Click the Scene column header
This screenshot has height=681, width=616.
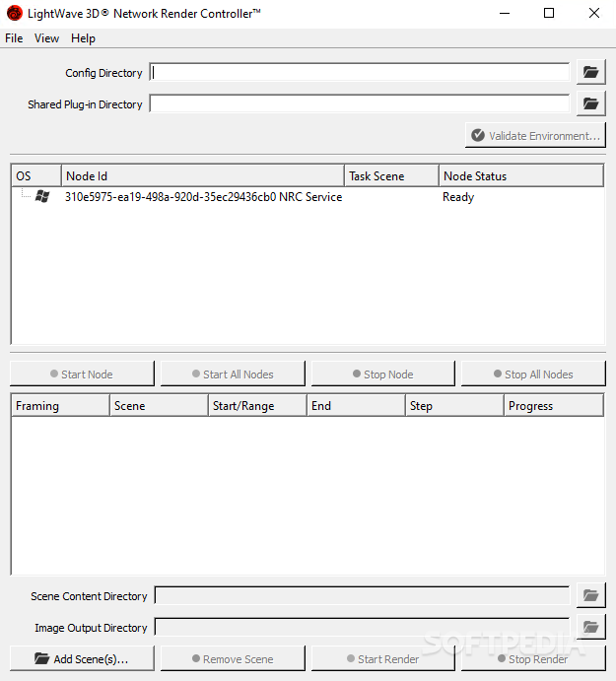[x=159, y=405]
